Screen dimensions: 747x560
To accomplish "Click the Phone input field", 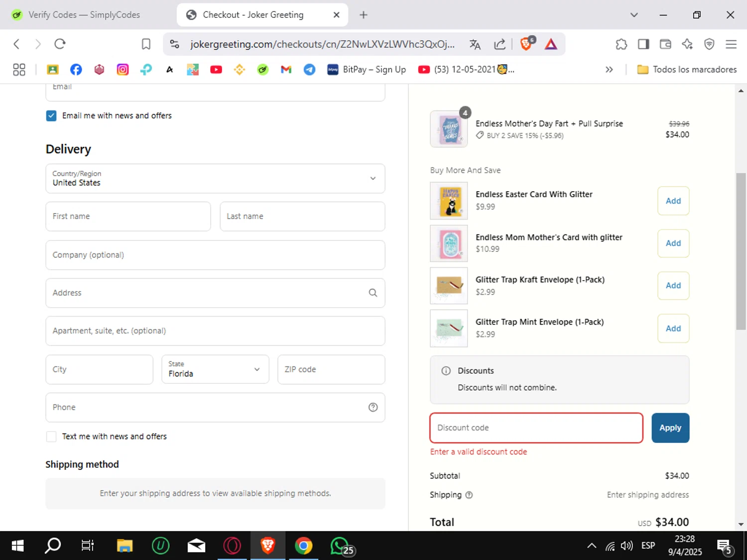I will pos(215,407).
